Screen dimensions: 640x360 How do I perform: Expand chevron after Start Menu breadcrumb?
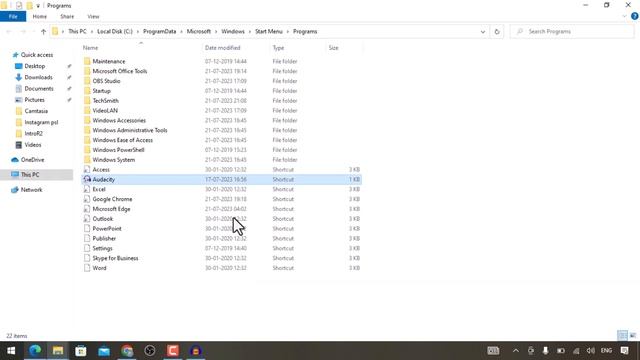point(288,31)
